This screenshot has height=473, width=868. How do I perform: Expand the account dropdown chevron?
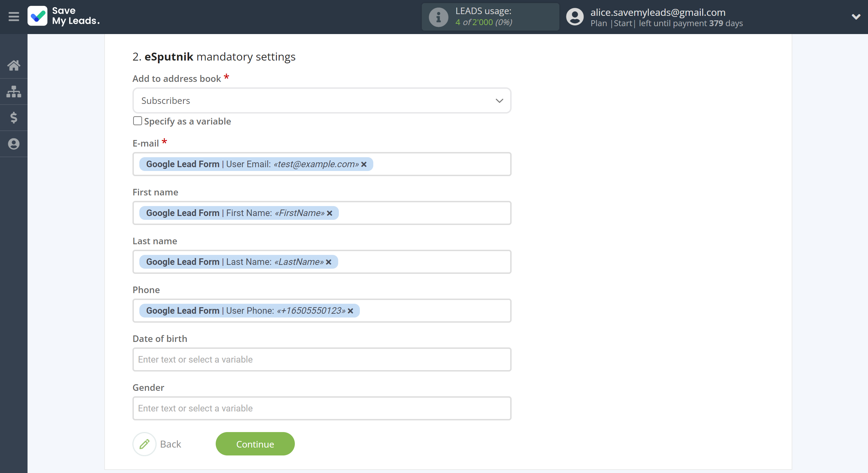point(856,17)
